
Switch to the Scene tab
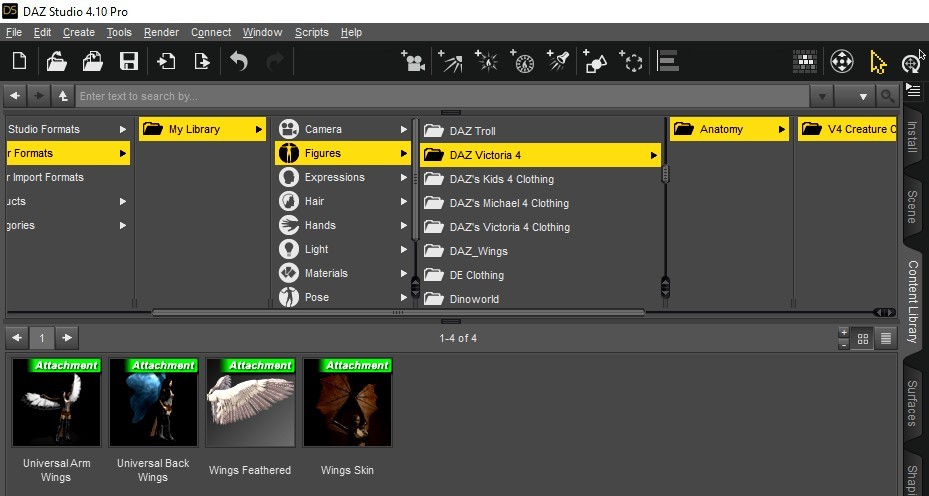[x=912, y=207]
